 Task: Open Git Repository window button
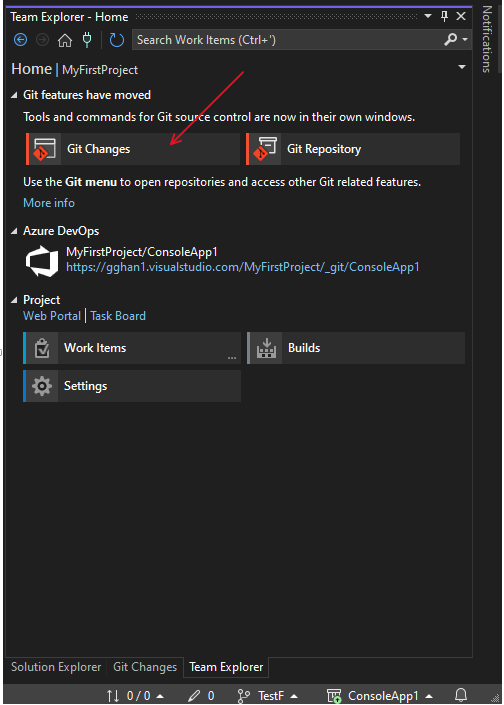pyautogui.click(x=353, y=149)
